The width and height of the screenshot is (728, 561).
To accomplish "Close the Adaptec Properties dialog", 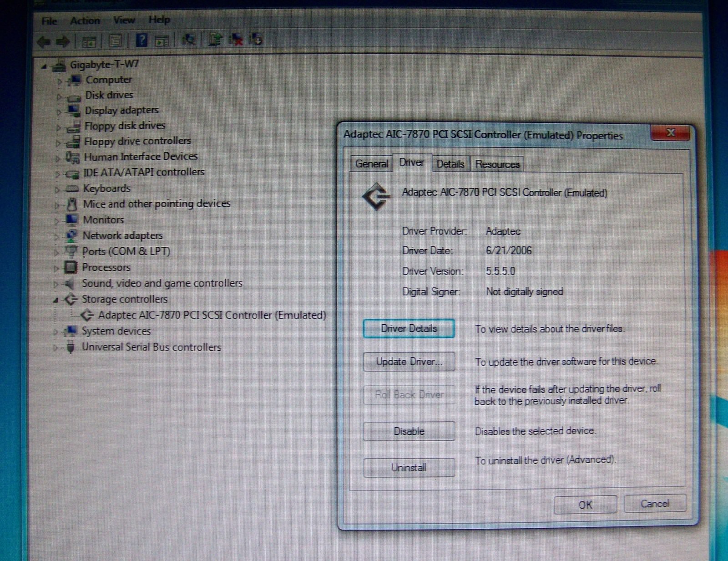I will pos(670,133).
